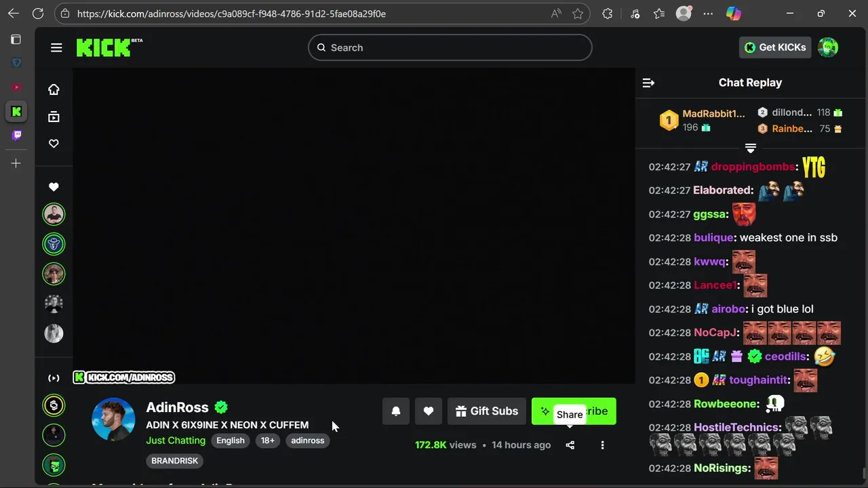Viewport: 868px width, 488px height.
Task: Select the English tag
Action: [231, 441]
